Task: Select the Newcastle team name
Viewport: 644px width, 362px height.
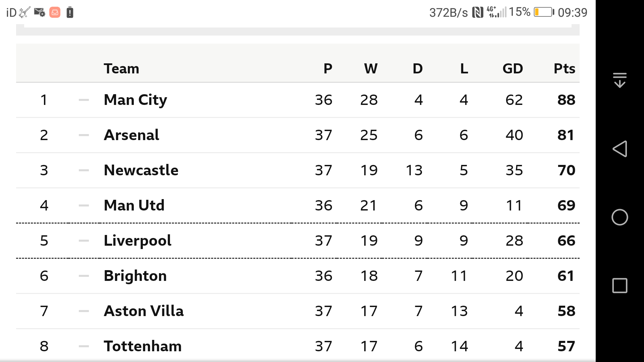Action: pyautogui.click(x=141, y=170)
